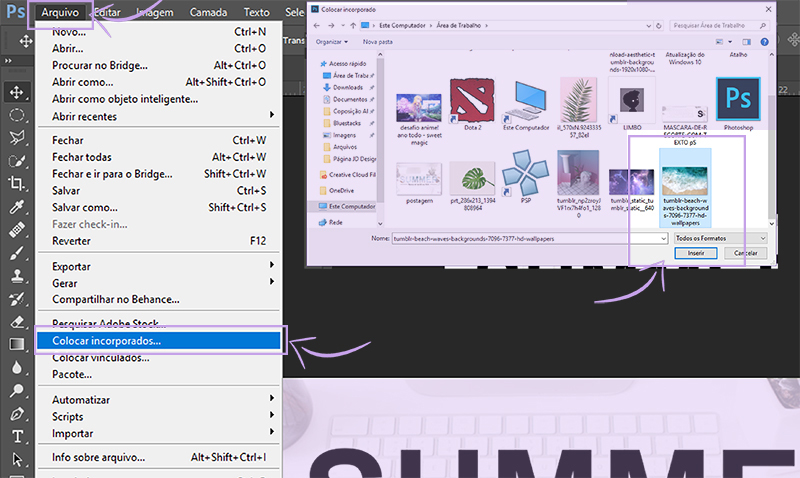Open OneDrive in the dialog sidebar
The height and width of the screenshot is (478, 800).
tap(341, 190)
